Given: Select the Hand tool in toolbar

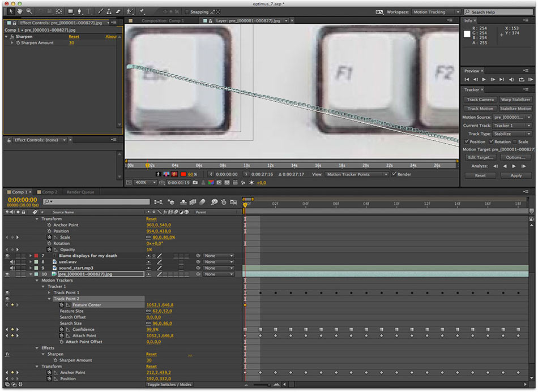Looking at the screenshot, I should (x=20, y=11).
